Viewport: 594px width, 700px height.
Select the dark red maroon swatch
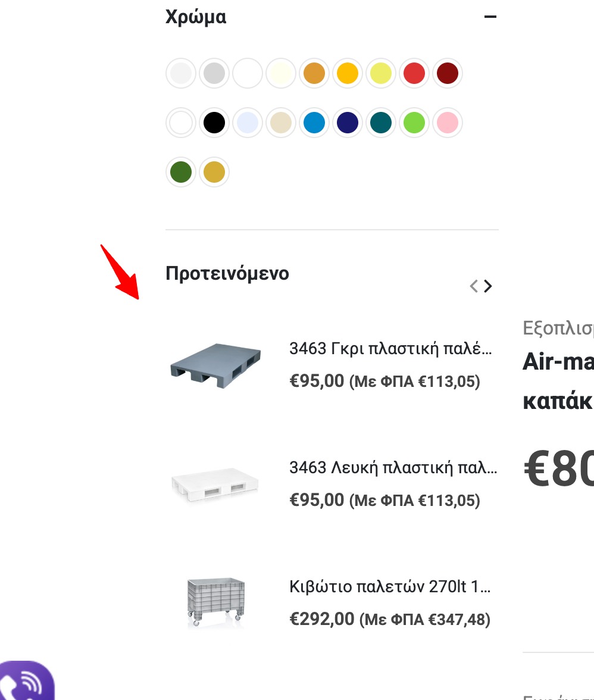tap(448, 74)
